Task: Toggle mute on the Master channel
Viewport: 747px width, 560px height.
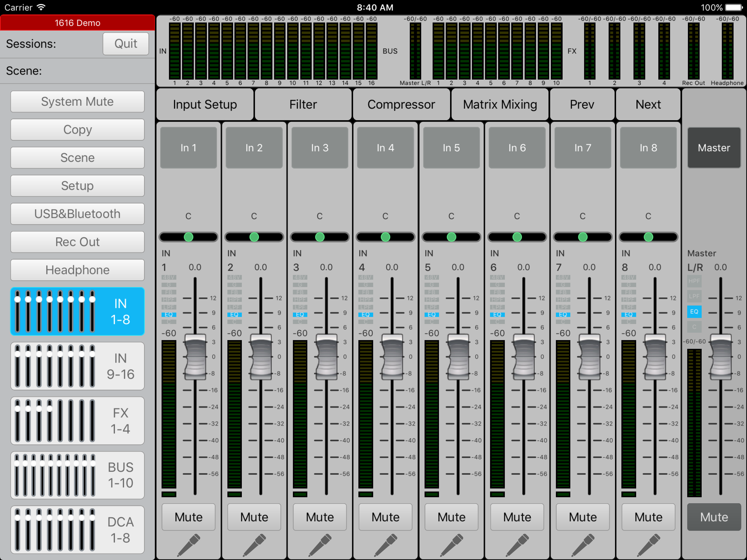Action: coord(713,517)
